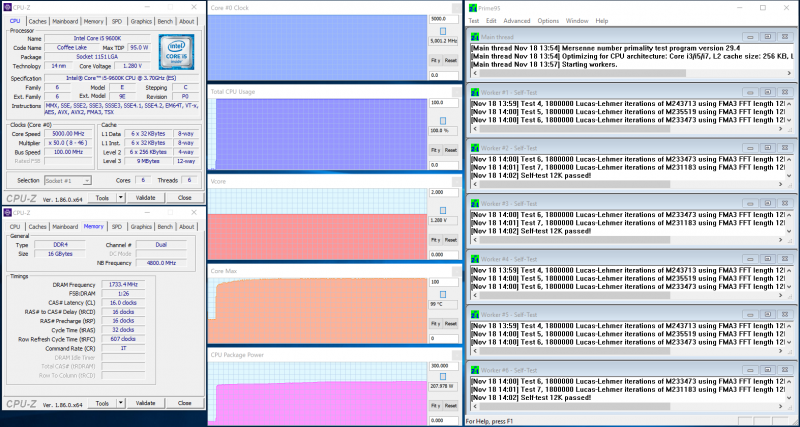Restore the Worker #2 child window
Viewport: 800px width, 427px height.
click(767, 148)
